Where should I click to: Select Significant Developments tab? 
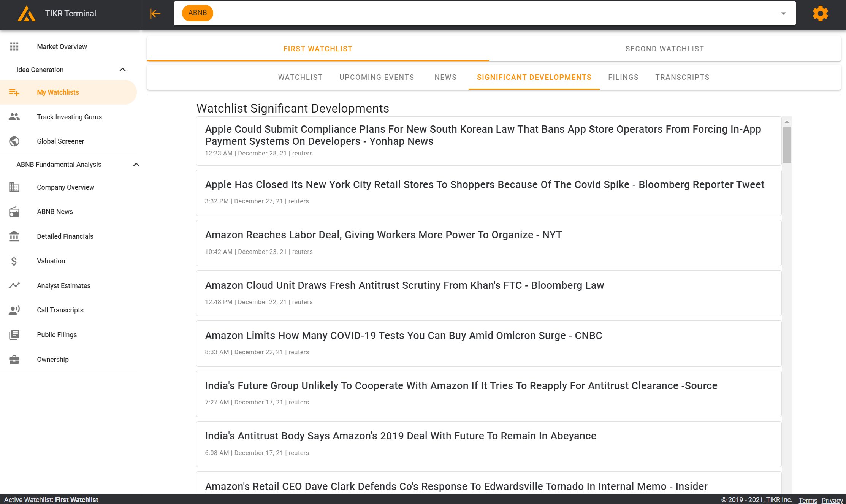click(x=534, y=77)
